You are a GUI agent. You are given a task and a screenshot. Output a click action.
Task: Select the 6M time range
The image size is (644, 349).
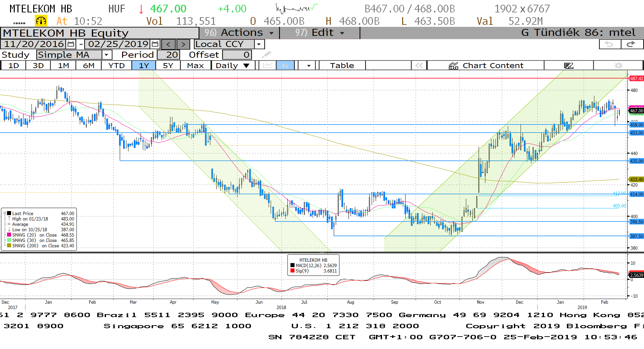point(89,65)
